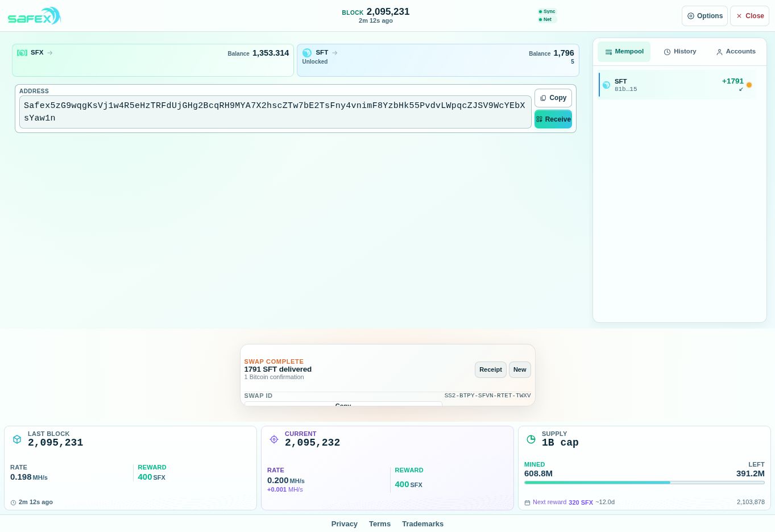The height and width of the screenshot is (532, 775).
Task: Select the Left 391.2M value
Action: tap(751, 473)
